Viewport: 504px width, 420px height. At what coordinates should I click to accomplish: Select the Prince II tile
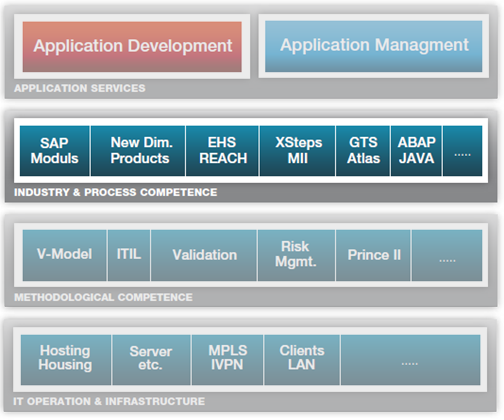373,255
